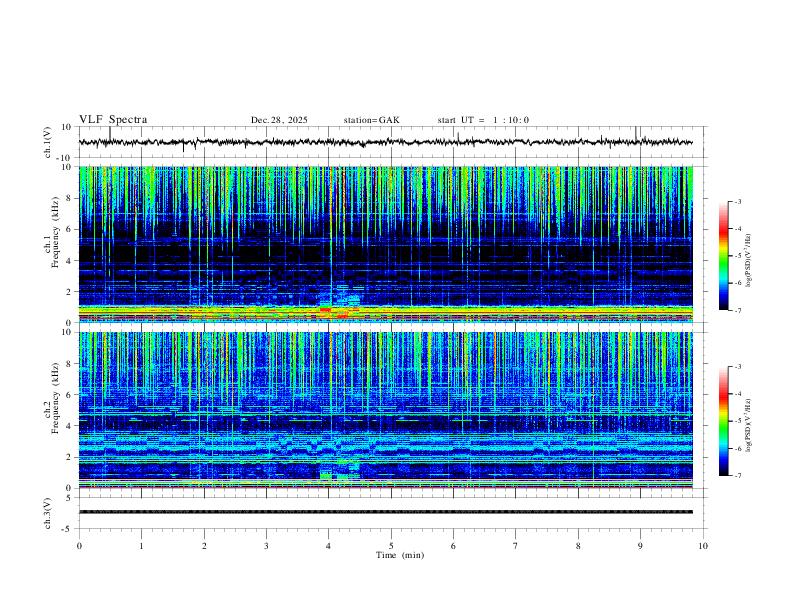Click the "VLF Spectra" plot title

tap(113, 120)
